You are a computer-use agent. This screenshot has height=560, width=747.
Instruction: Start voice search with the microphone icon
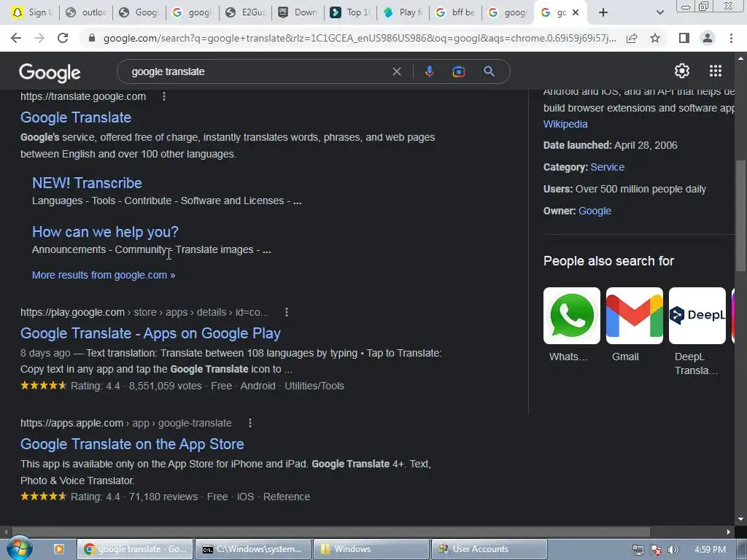[x=429, y=71]
